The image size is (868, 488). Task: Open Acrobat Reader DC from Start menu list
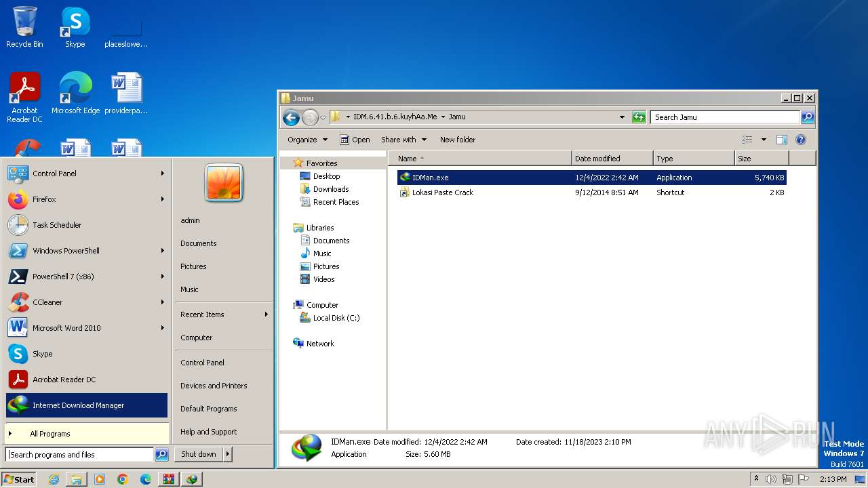[86, 380]
